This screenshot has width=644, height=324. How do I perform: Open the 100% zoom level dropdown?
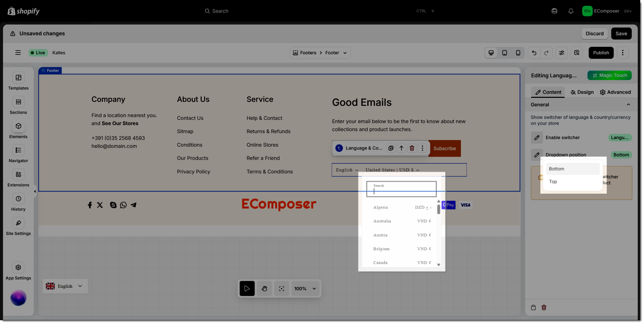[x=305, y=289]
